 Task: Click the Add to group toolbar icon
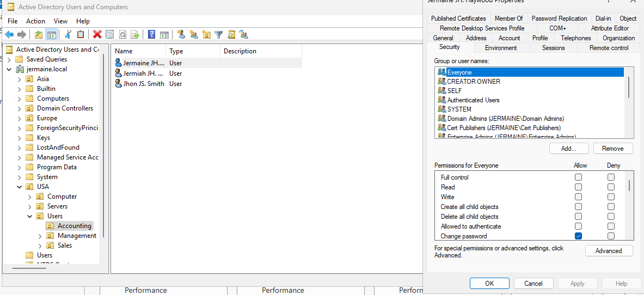tap(244, 34)
